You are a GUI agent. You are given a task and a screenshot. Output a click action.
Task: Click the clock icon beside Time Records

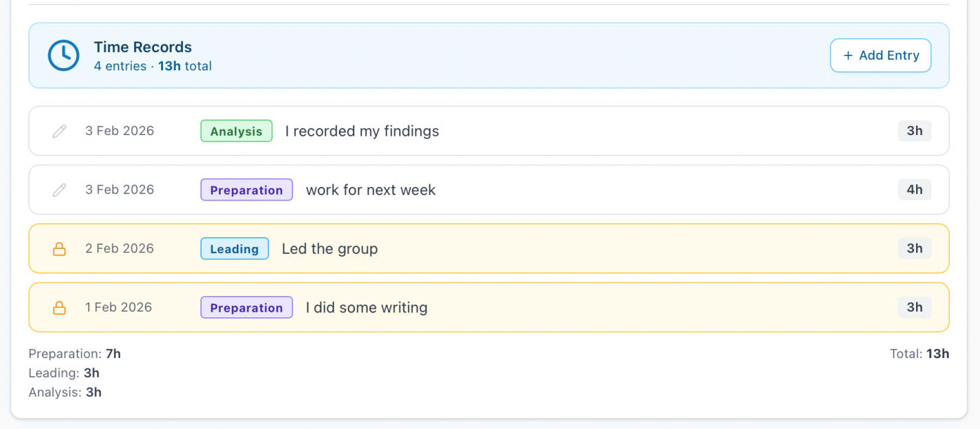[63, 56]
